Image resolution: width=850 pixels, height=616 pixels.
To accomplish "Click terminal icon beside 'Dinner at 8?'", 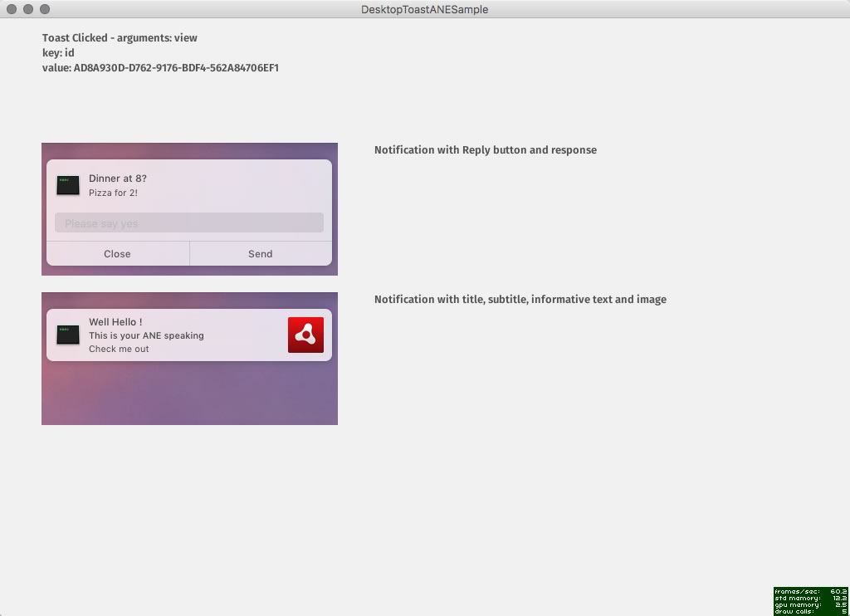I will [x=68, y=185].
